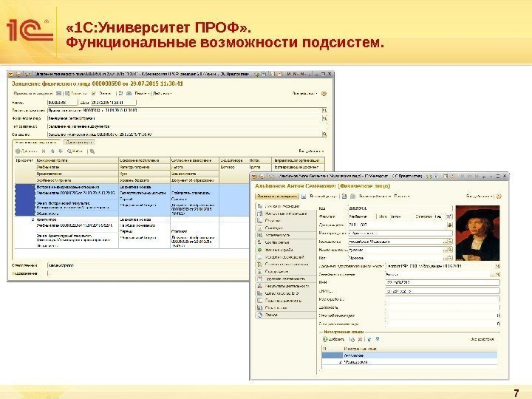Select the second priority row in the table

tap(132, 233)
